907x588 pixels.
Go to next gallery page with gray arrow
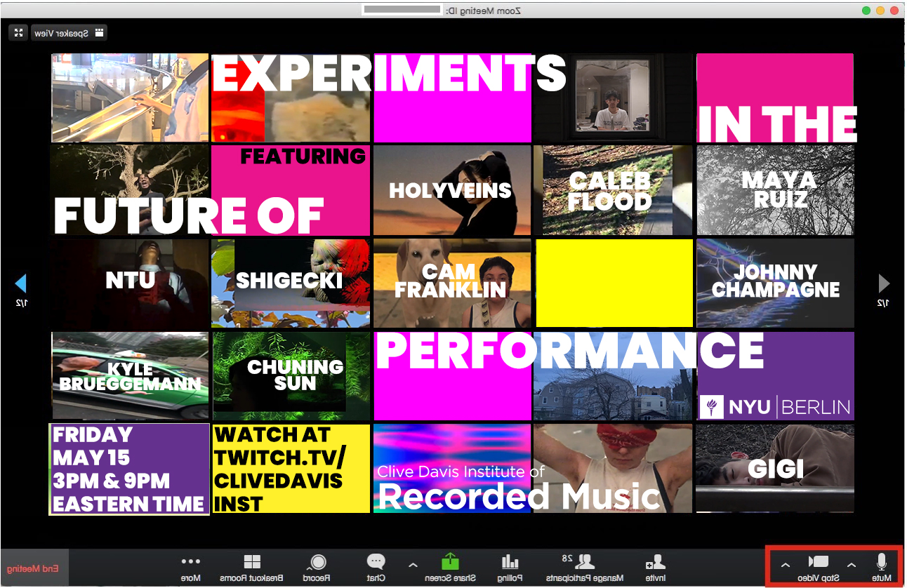[884, 283]
